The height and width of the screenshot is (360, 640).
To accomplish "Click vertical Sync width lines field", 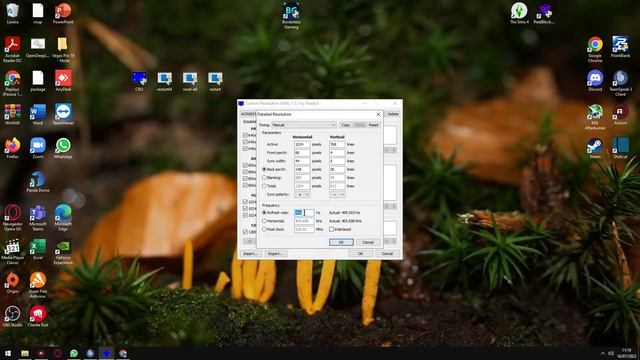I will (x=337, y=161).
